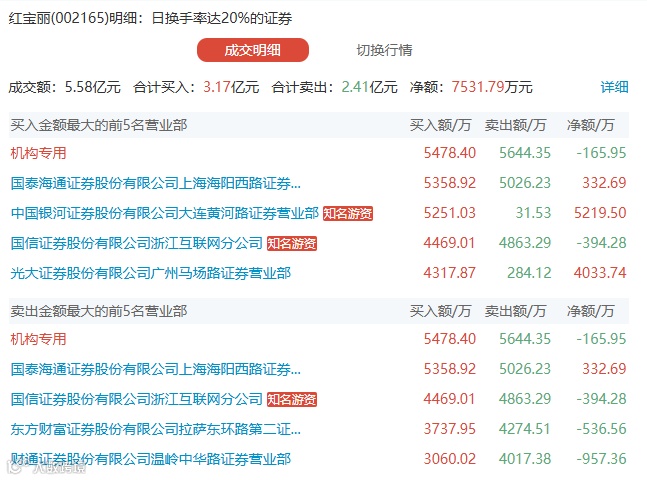The width and height of the screenshot is (647, 480).
Task: Open 中国银河证券大连黄河路证券营业部 link
Action: click(x=165, y=213)
